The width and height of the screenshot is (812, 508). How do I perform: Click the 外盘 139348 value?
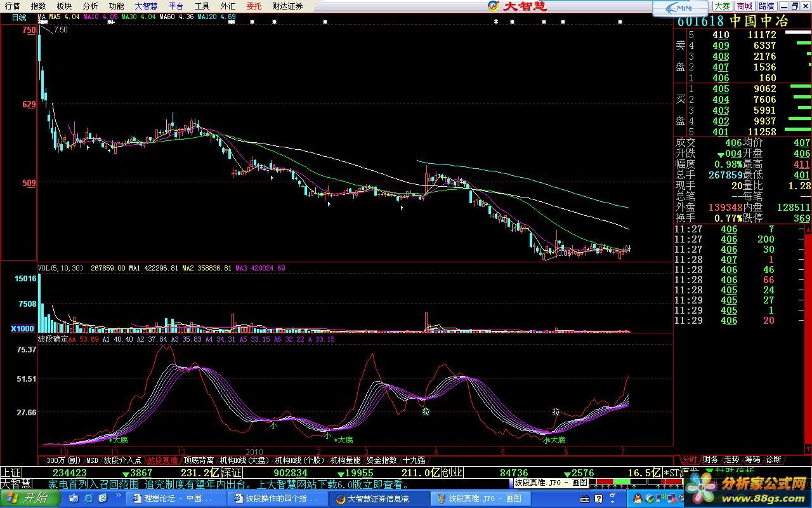click(725, 207)
